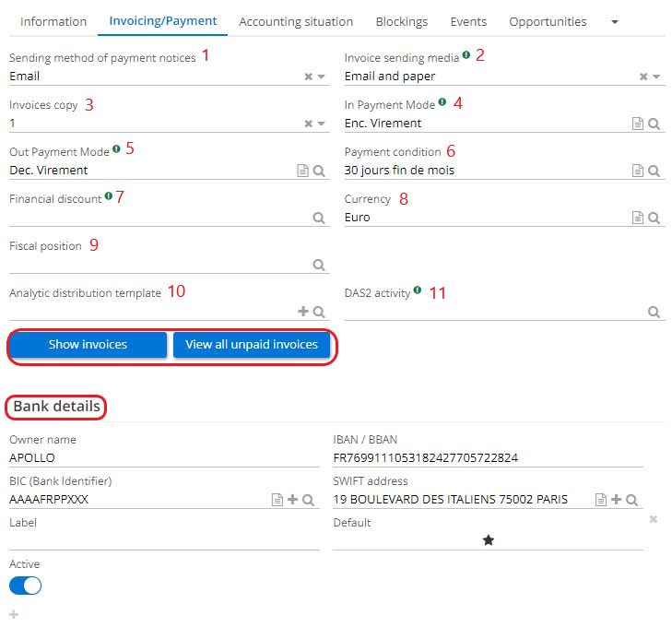Toggle the Default star for bank details
Viewport: 672px width, 639px height.
point(489,540)
